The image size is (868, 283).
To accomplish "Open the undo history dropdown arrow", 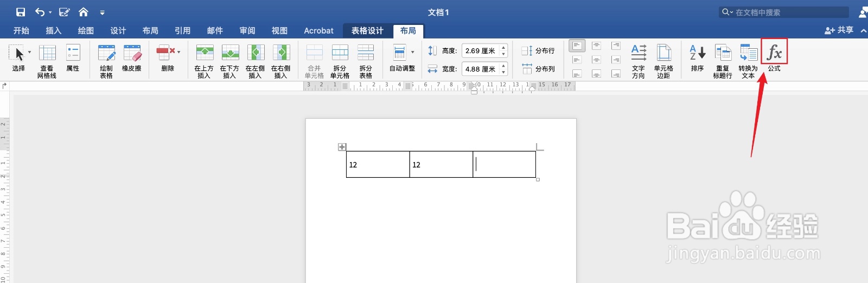I will 50,12.
